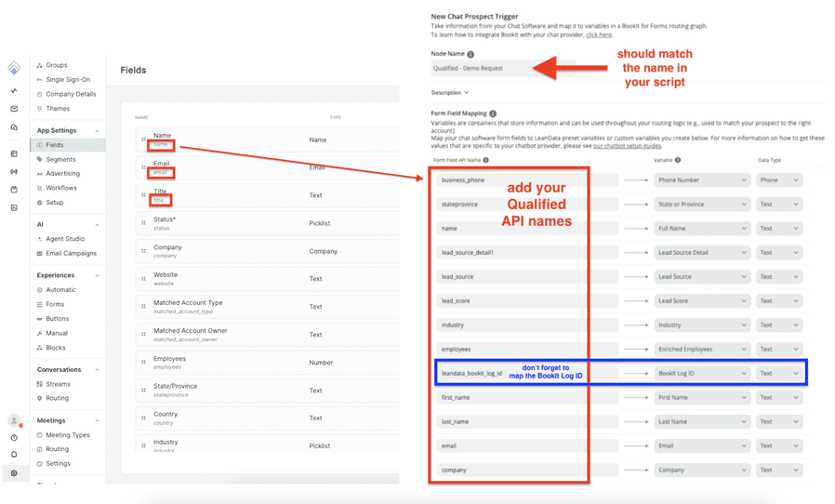The width and height of the screenshot is (835, 504).
Task: Collapse the AI section in sidebar
Action: (97, 225)
